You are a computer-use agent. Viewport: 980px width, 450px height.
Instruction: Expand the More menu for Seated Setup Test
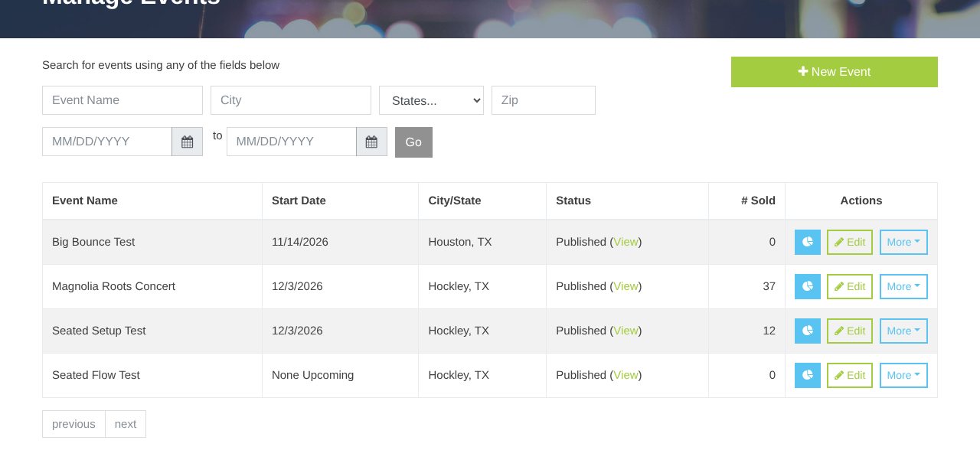click(903, 331)
